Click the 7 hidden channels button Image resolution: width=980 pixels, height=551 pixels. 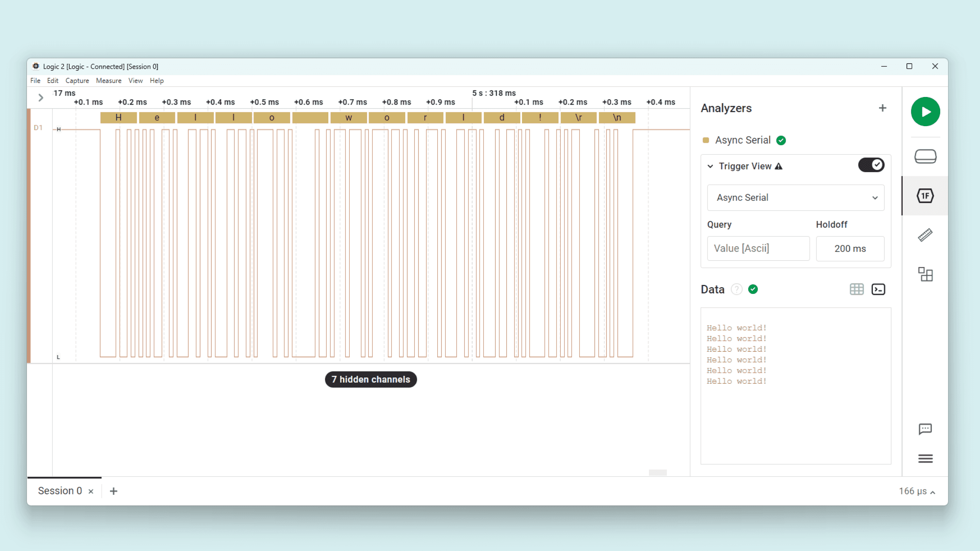pos(371,380)
